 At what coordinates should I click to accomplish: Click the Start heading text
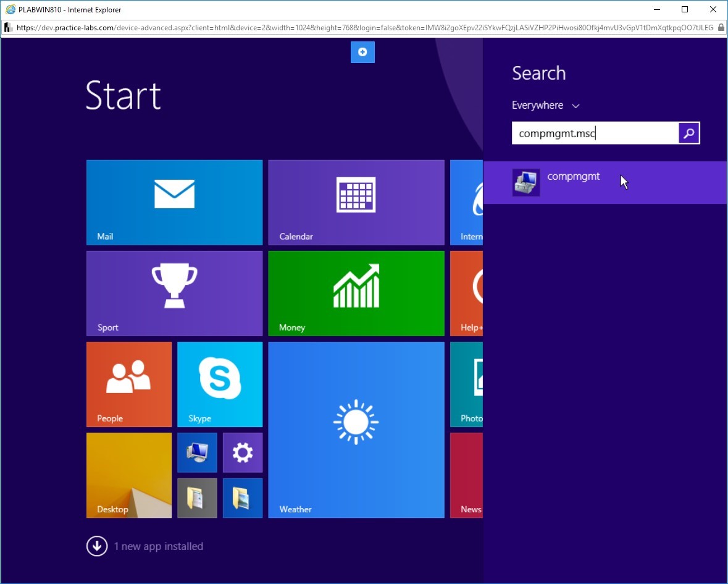(123, 95)
